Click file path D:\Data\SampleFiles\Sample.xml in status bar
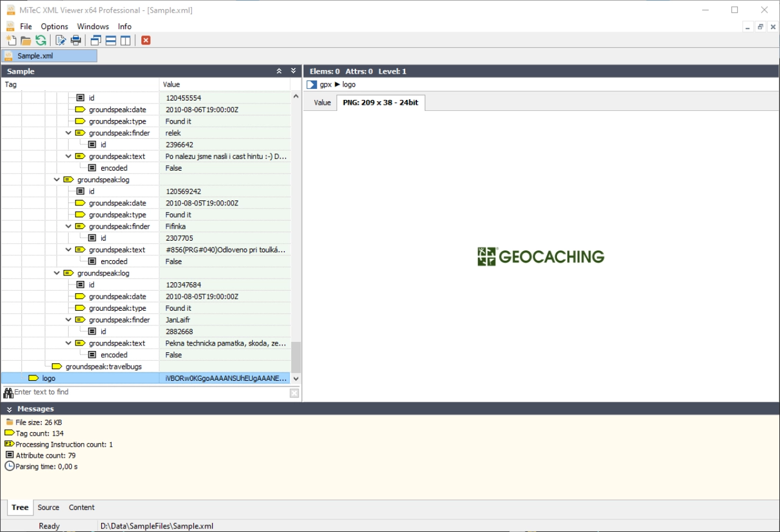Viewport: 780px width, 532px height. pyautogui.click(x=157, y=526)
